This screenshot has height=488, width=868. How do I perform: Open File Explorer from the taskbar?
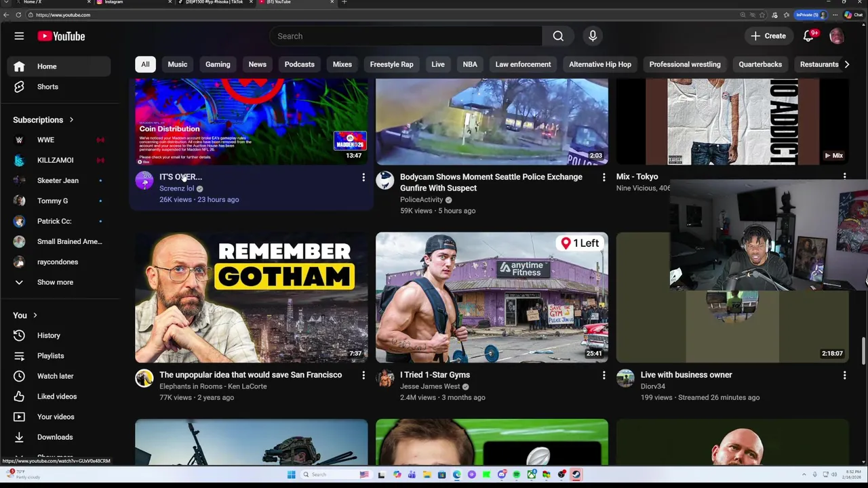pos(427,474)
